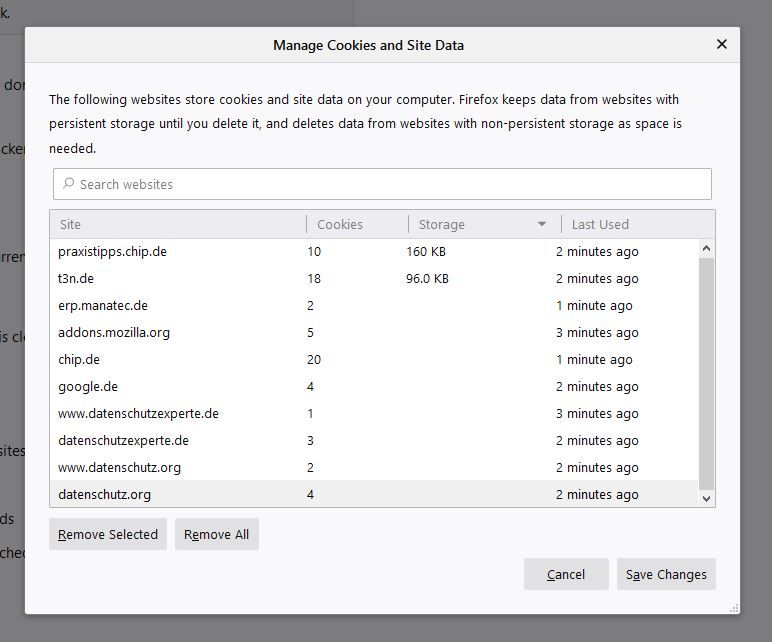Click the cookie count 20 for chip.de
The image size is (772, 642).
point(314,360)
